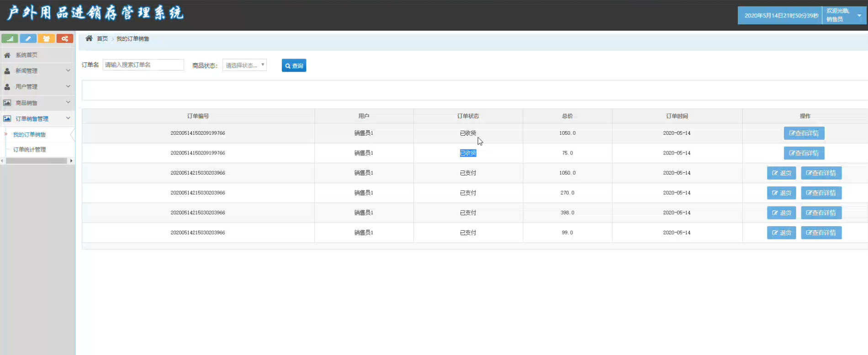Click the 订单状态 column header

468,116
